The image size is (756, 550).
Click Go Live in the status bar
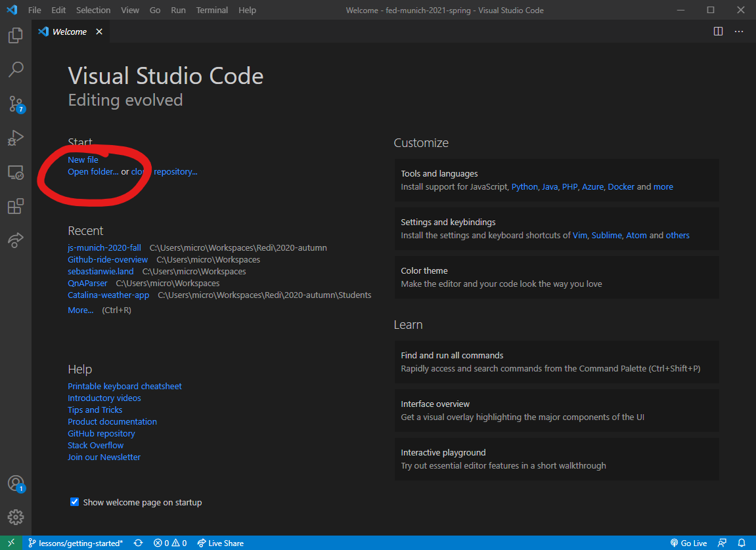coord(688,543)
